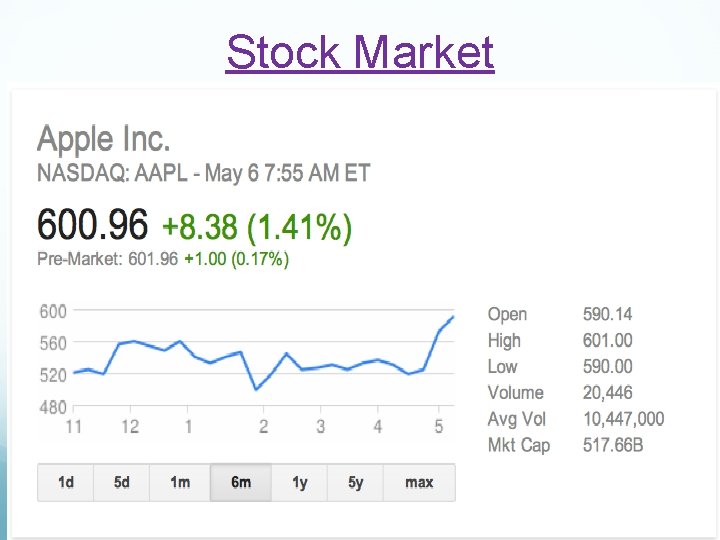
Task: Click the NASDAQ: AAPL ticker line
Action: click(203, 173)
